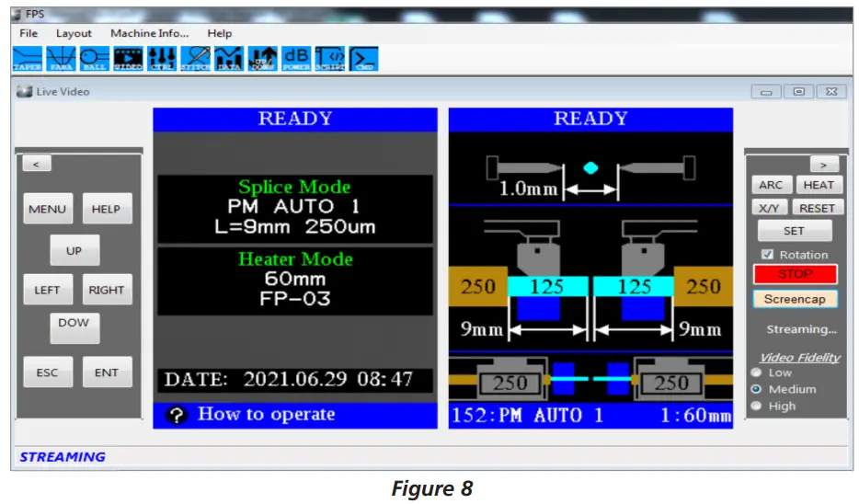
Task: Click the How to operate bar
Action: [x=294, y=416]
